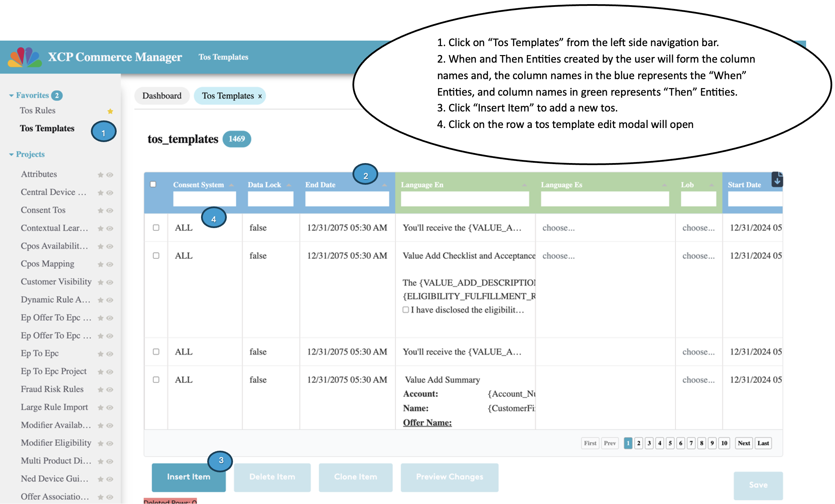Open Tos Templates in left navigation

click(47, 128)
